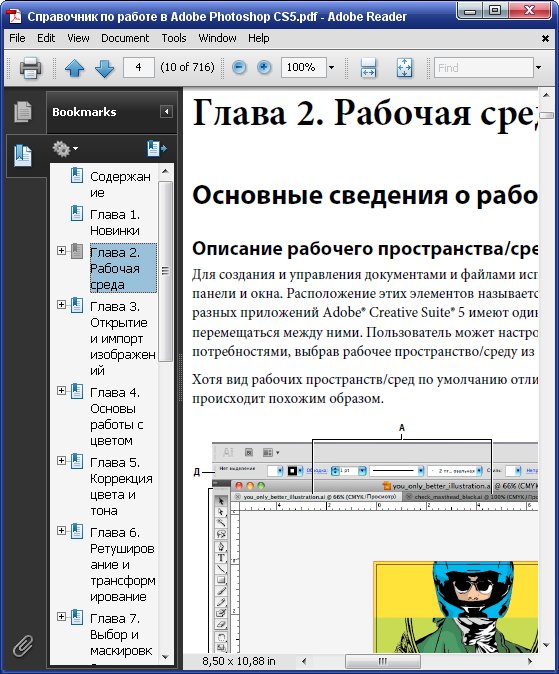
Task: Open Глава 3. Открытие и импорт bookmark
Action: tap(123, 338)
